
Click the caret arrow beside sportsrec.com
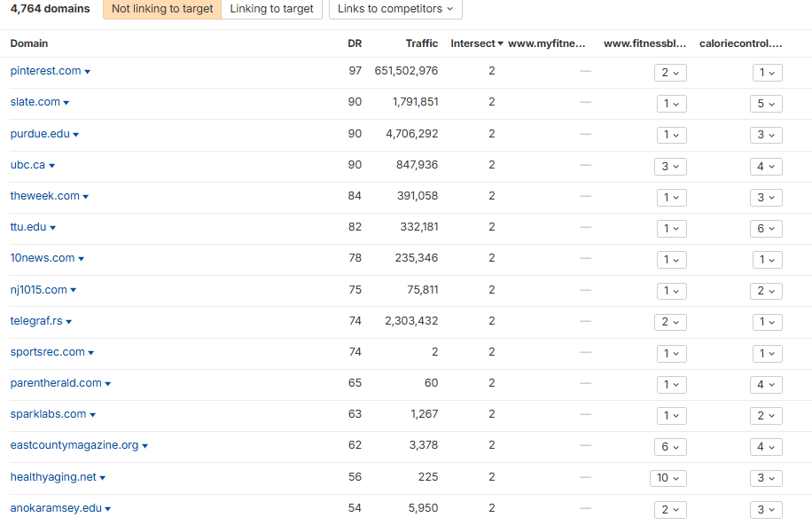(x=91, y=353)
